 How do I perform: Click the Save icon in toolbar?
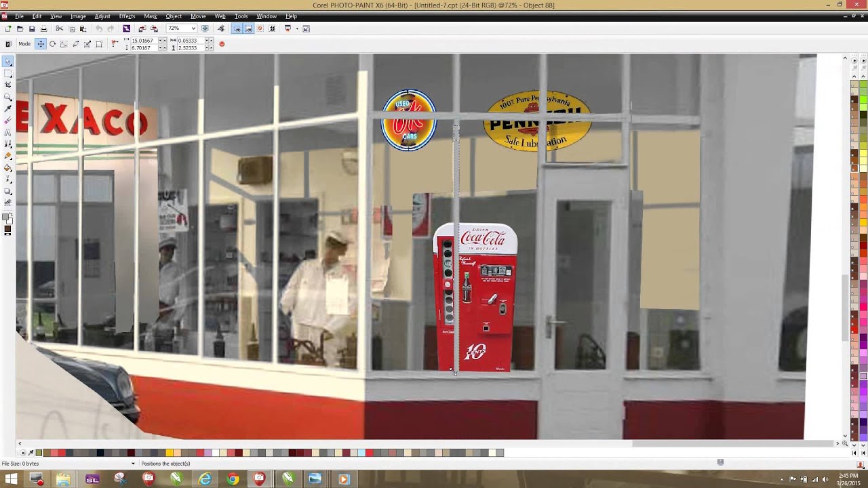[32, 28]
